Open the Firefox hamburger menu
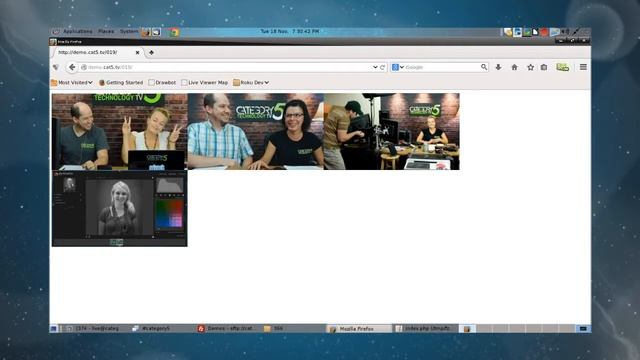 click(583, 67)
